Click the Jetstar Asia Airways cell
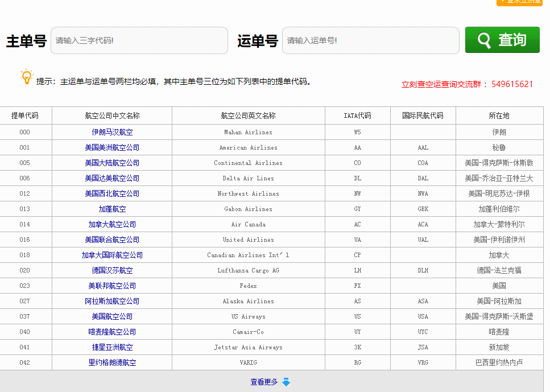The height and width of the screenshot is (392, 550). click(249, 348)
